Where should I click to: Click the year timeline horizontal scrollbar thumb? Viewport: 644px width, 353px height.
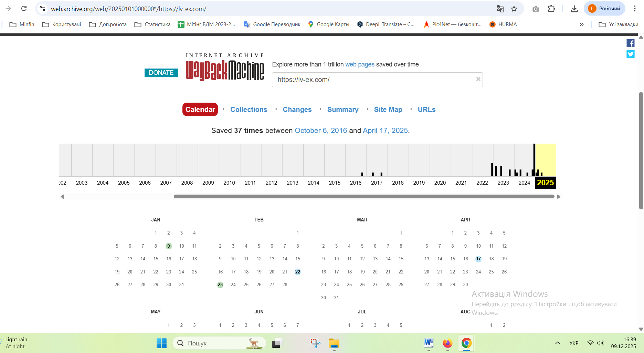click(364, 197)
